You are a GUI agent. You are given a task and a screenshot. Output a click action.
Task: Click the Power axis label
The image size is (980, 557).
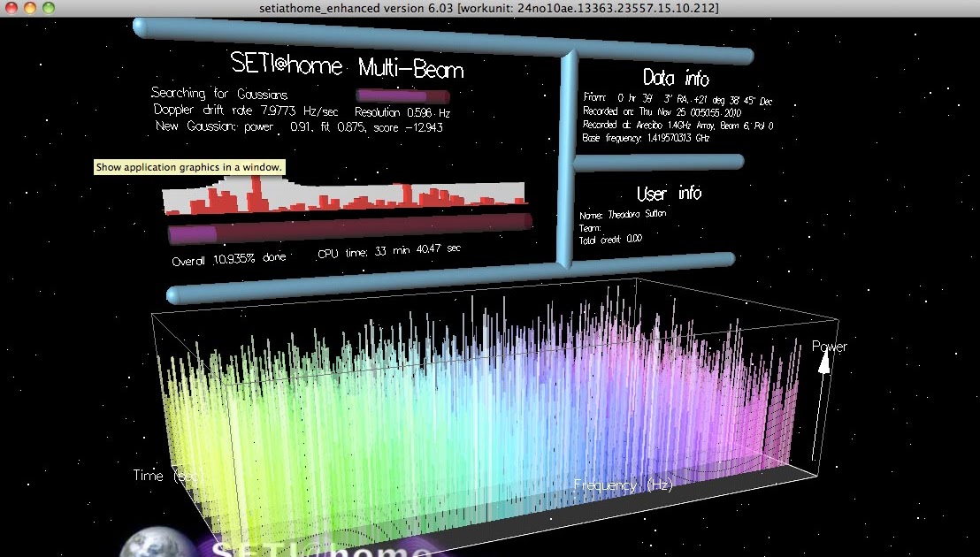click(830, 347)
